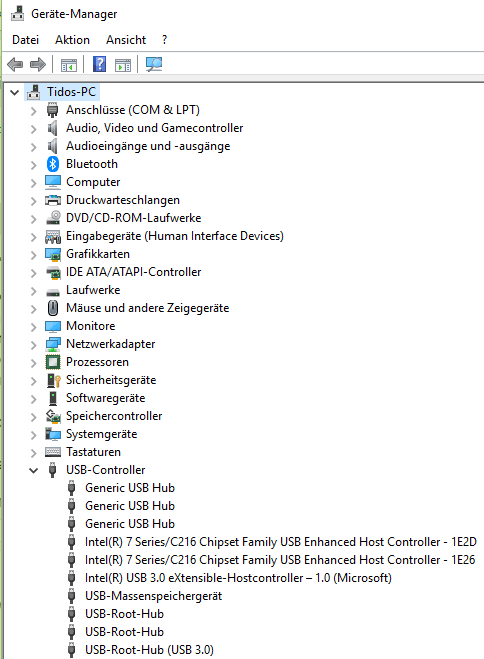
Task: Select the Tidos-PC label
Action: click(x=71, y=92)
